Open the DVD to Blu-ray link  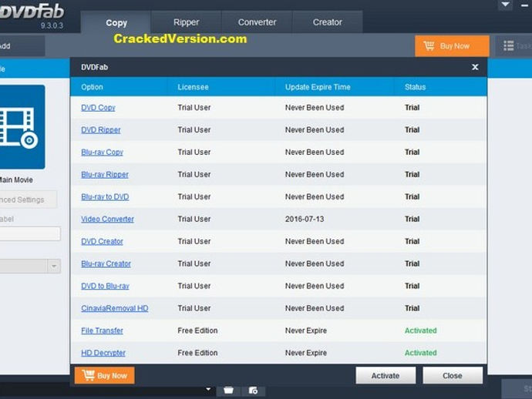[105, 286]
